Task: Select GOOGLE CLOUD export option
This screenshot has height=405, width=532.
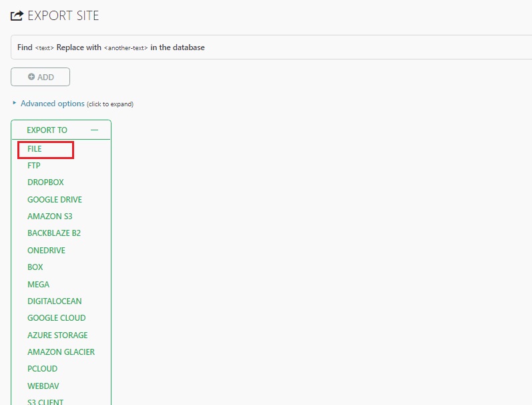Action: pos(56,318)
